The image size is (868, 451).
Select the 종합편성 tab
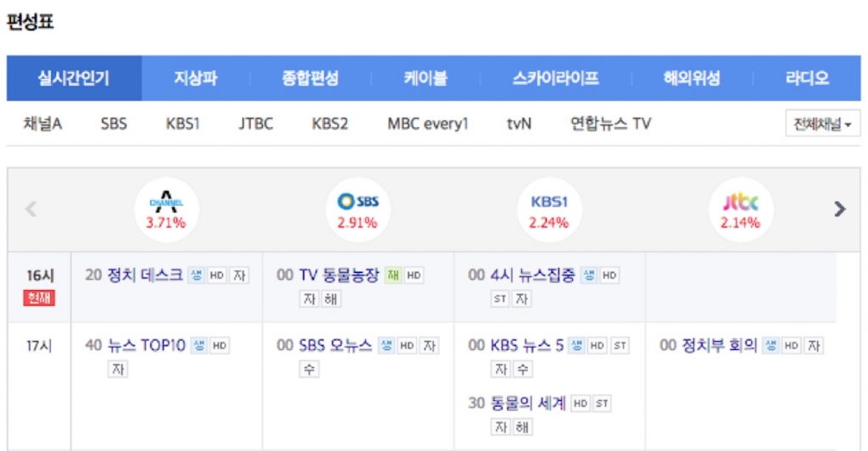coord(309,79)
